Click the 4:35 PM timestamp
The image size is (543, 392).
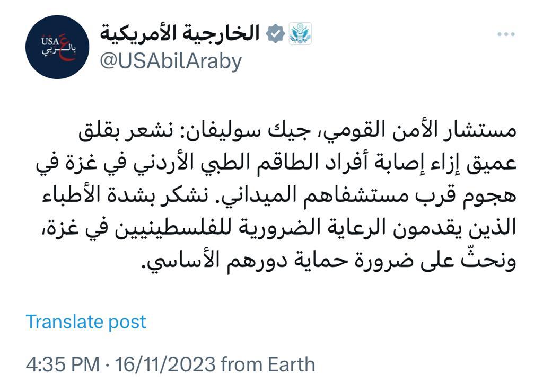(x=63, y=364)
